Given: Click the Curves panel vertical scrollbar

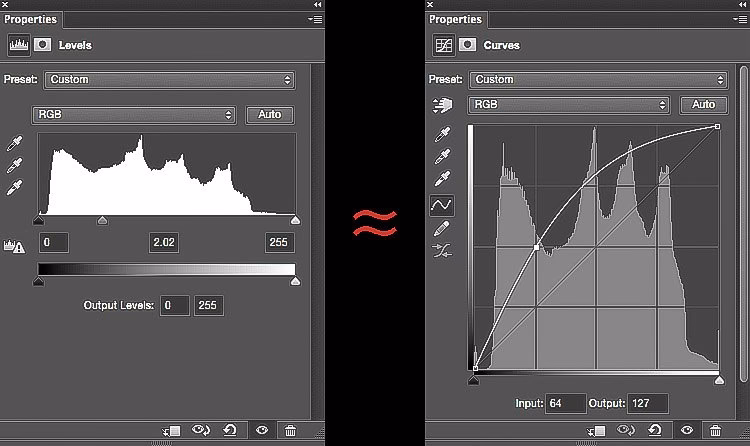Looking at the screenshot, I should pos(743,224).
